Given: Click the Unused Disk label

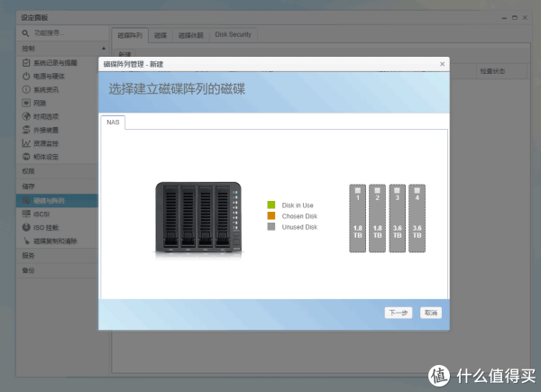Looking at the screenshot, I should pyautogui.click(x=299, y=227).
